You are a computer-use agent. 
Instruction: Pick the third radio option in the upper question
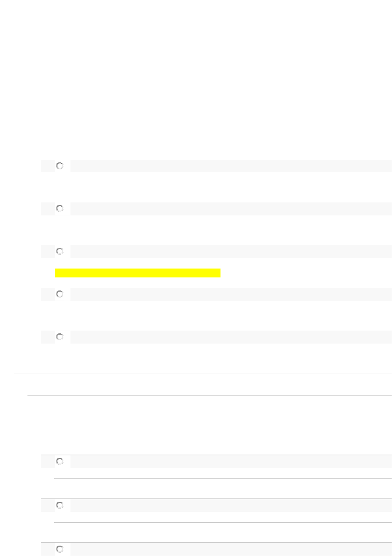pos(60,251)
